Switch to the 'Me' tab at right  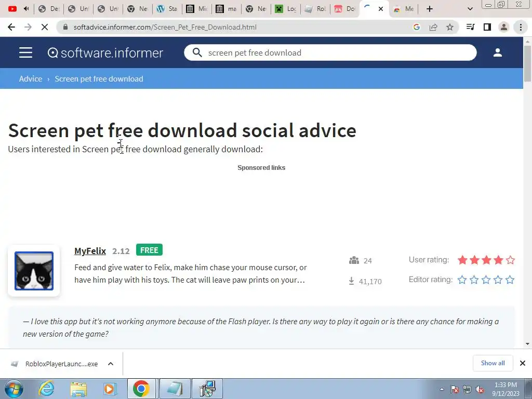403,9
